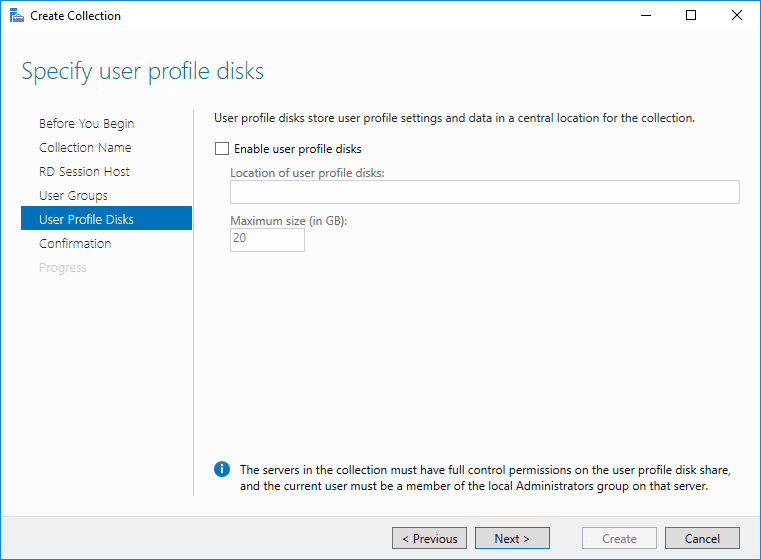
Task: Close the Create Collection dialog
Action: [x=737, y=16]
